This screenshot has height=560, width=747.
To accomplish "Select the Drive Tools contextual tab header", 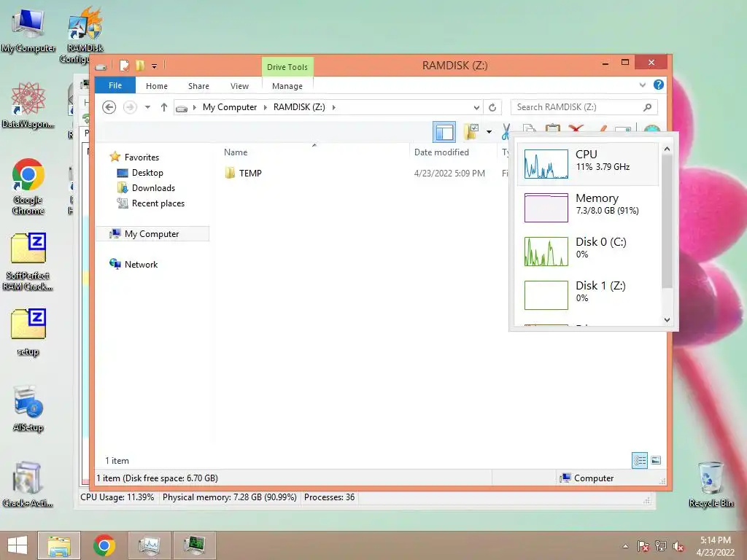I will (287, 67).
